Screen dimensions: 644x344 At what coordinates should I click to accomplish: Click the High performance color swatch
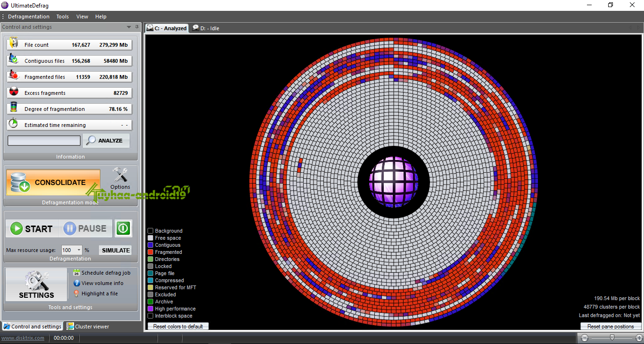(x=150, y=309)
